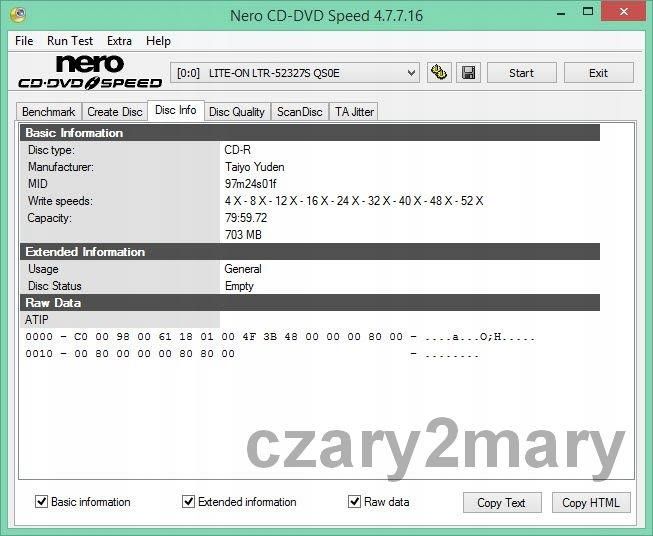Screen dimensions: 653x536
Task: Open the File menu
Action: point(24,41)
